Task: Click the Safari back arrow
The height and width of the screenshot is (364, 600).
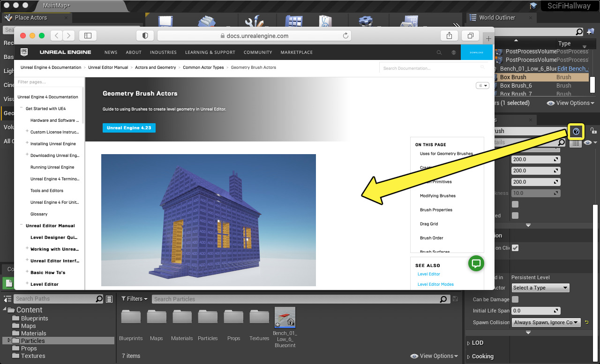Action: point(57,36)
